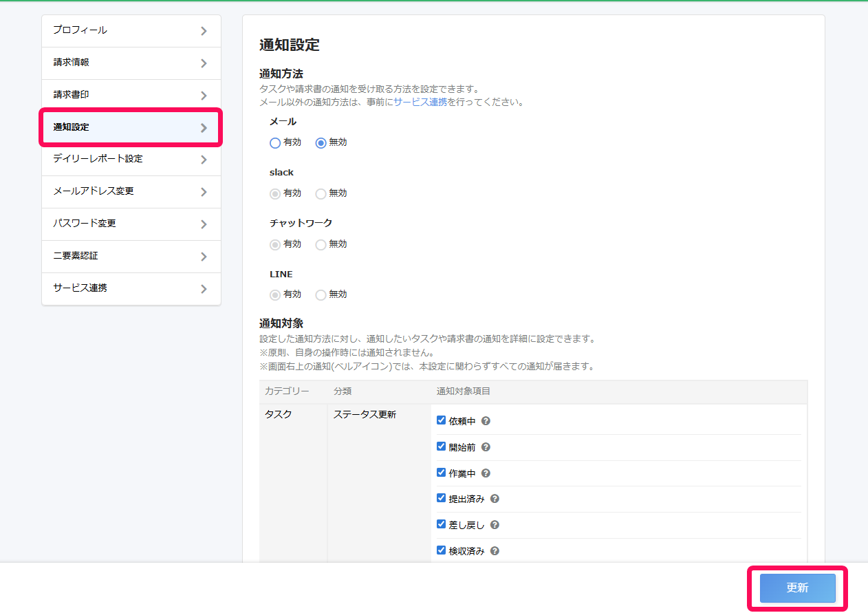Screen dimensions: 868x613
Task: Uncheck the 差し戻し checkbox
Action: pyautogui.click(x=442, y=524)
